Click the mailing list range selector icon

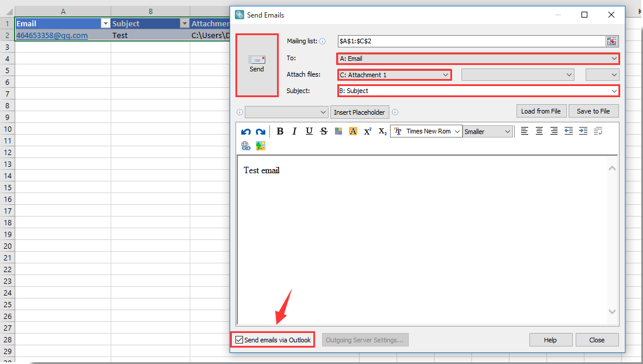tap(611, 41)
